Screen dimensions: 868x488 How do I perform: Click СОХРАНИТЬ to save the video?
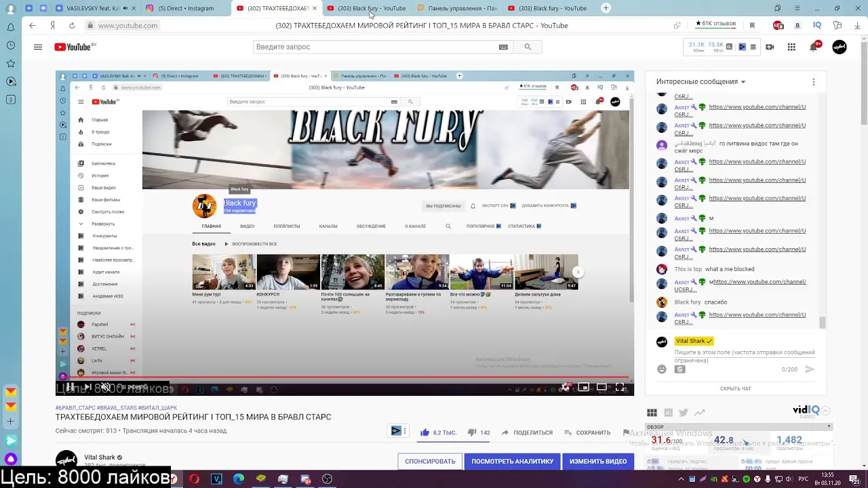(587, 432)
